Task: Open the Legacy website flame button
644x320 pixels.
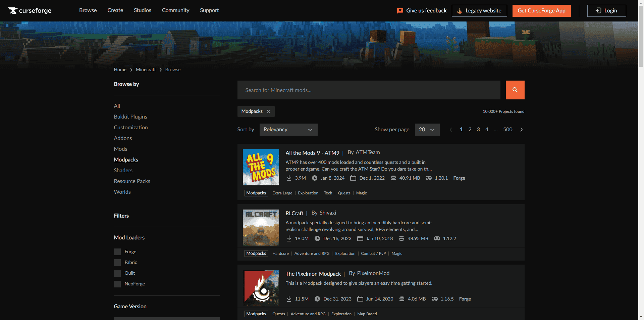Action: point(479,11)
